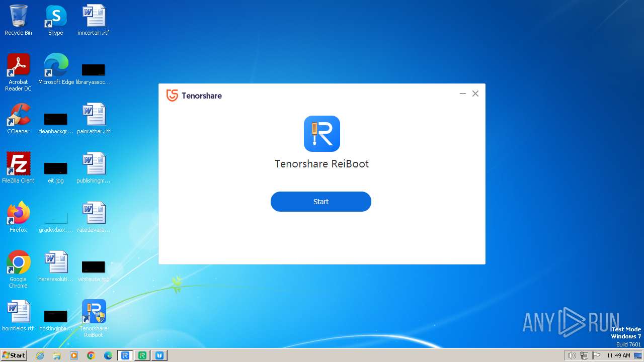Switch to blue ReiBoot taskbar item
This screenshot has width=644, height=362.
[125, 355]
